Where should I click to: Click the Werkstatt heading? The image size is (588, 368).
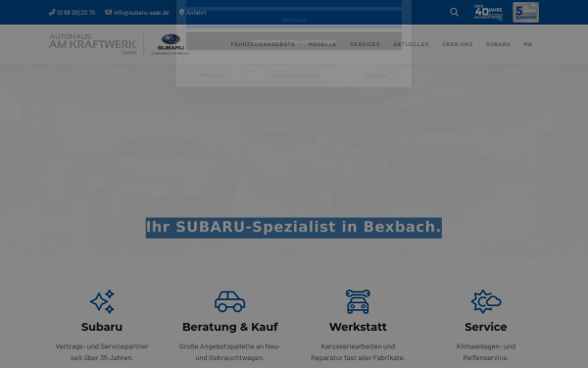(x=358, y=327)
